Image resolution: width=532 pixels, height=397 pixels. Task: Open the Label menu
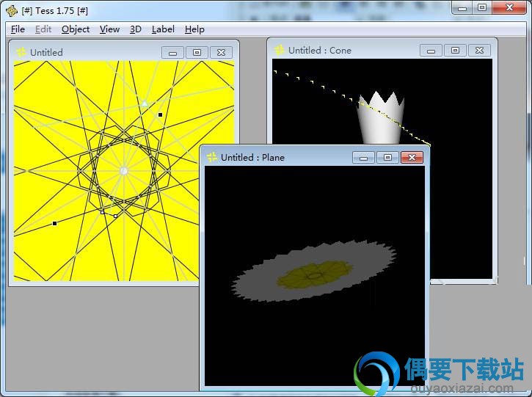pyautogui.click(x=163, y=29)
